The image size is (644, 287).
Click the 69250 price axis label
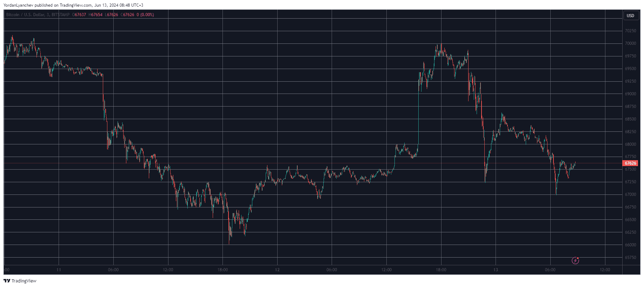click(x=630, y=81)
